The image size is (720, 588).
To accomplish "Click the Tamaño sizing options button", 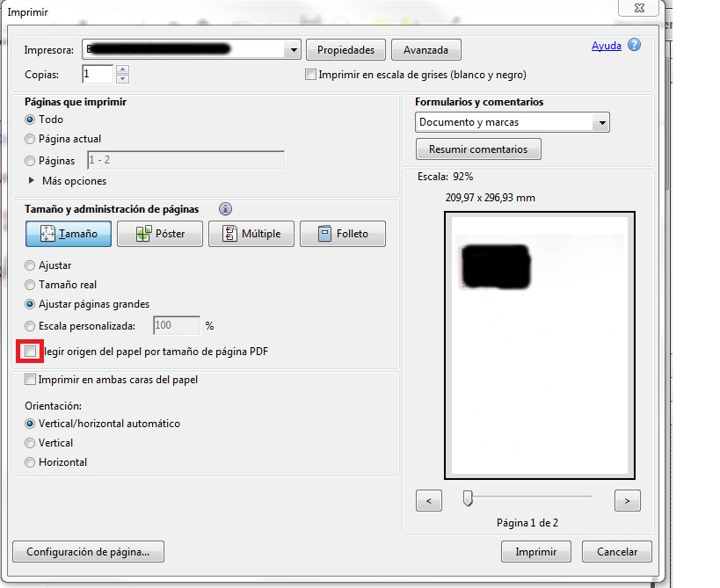I will (68, 234).
